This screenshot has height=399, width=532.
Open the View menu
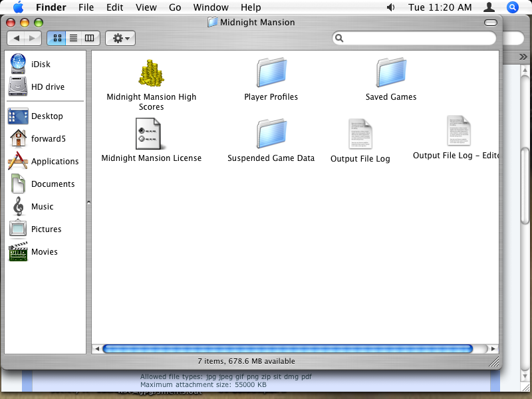[x=146, y=7]
